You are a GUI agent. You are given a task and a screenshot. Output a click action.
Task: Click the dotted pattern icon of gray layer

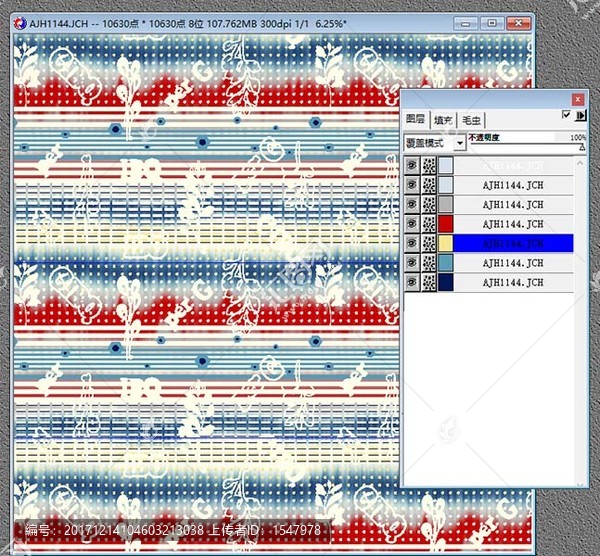point(429,204)
